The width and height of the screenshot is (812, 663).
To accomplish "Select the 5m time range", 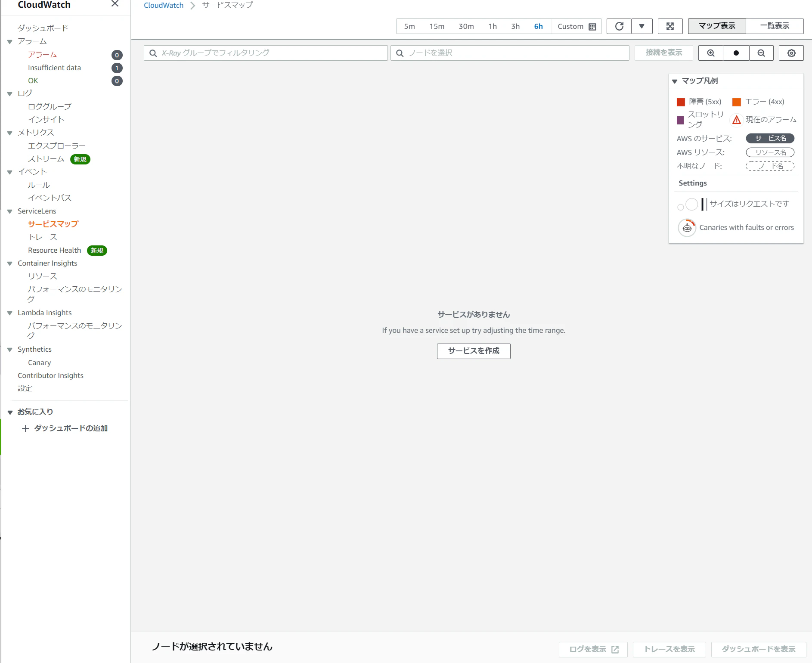I will 409,26.
